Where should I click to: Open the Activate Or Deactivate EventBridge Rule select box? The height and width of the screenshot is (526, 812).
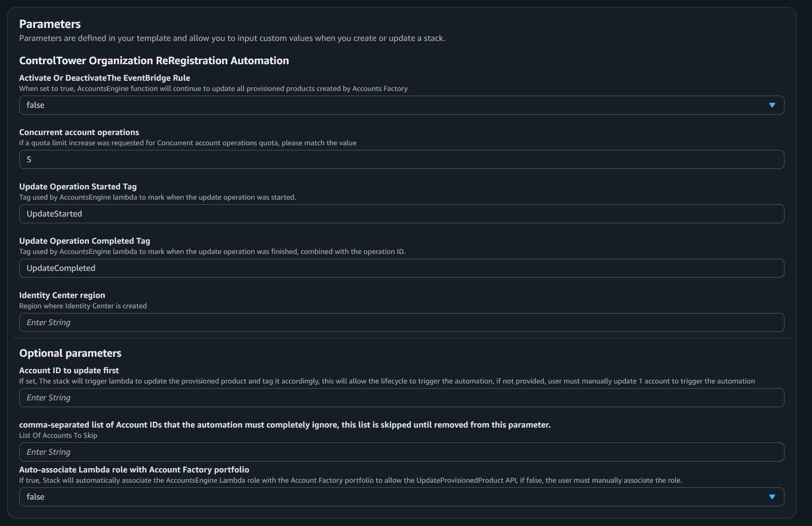[401, 105]
